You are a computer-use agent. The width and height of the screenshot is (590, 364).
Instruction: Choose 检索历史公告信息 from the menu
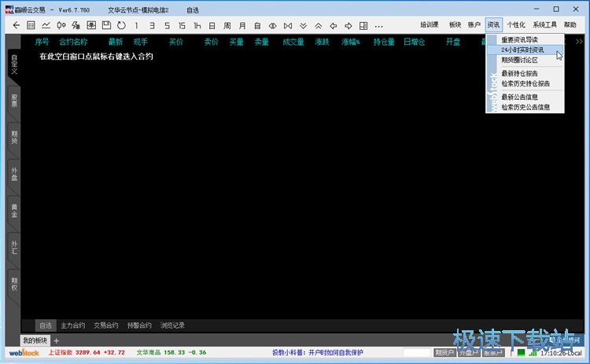point(525,107)
